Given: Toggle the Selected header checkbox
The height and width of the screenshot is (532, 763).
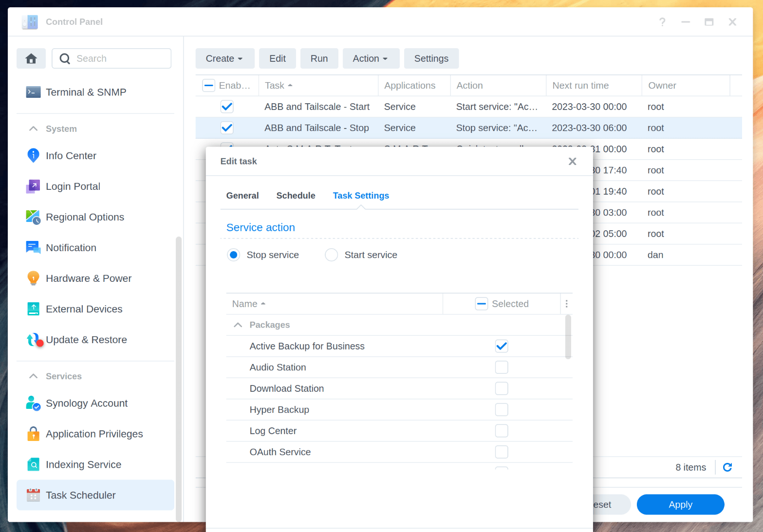Looking at the screenshot, I should [x=482, y=304].
